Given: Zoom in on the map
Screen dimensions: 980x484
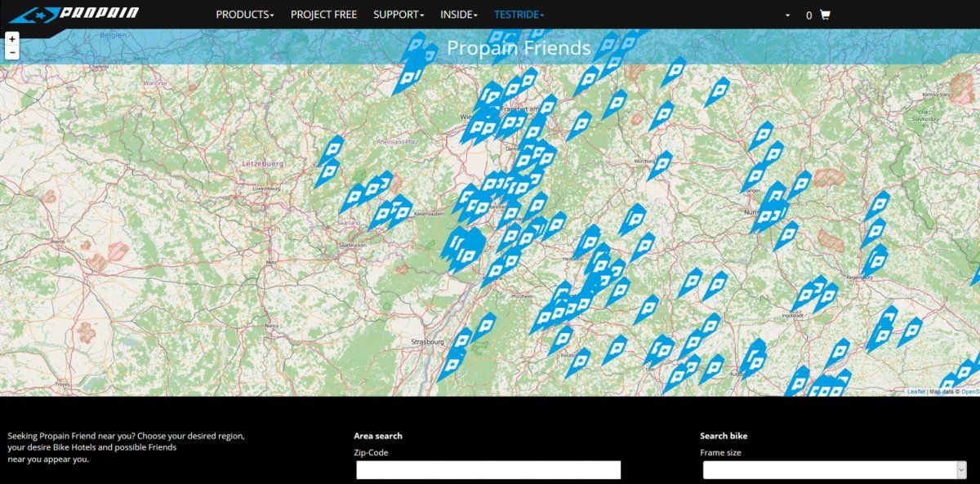Looking at the screenshot, I should tap(11, 38).
